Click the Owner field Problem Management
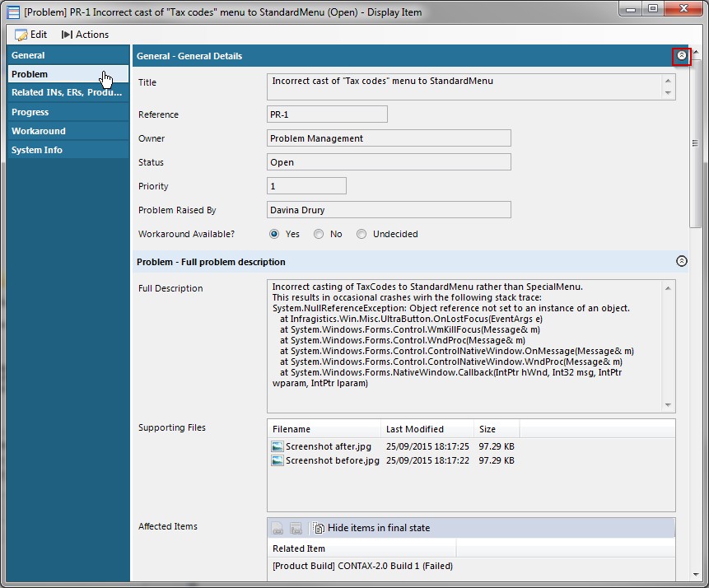Viewport: 709px width, 588px height. tap(389, 138)
